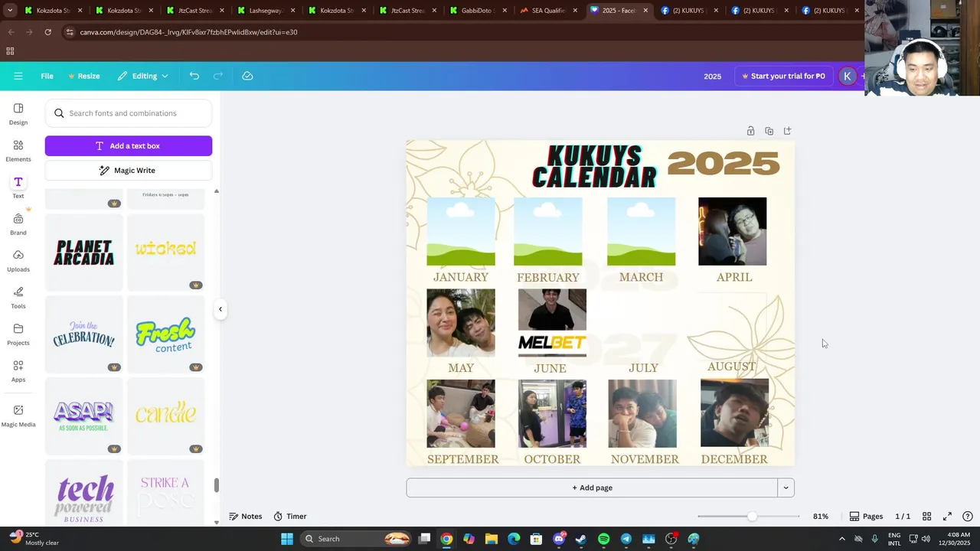Click Add a text box button

129,145
